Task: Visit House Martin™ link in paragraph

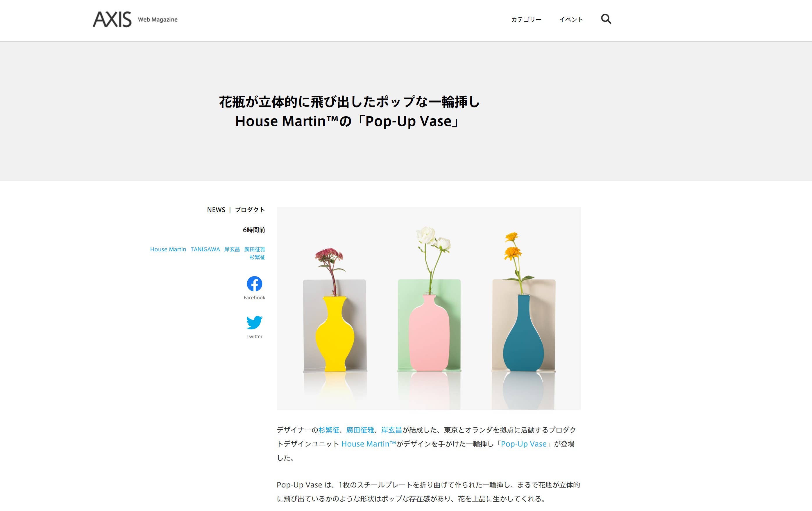Action: click(x=369, y=444)
